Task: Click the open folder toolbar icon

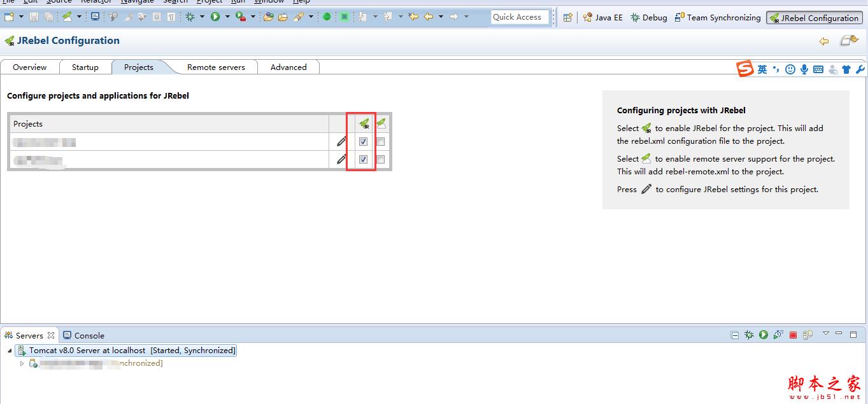Action: click(283, 17)
